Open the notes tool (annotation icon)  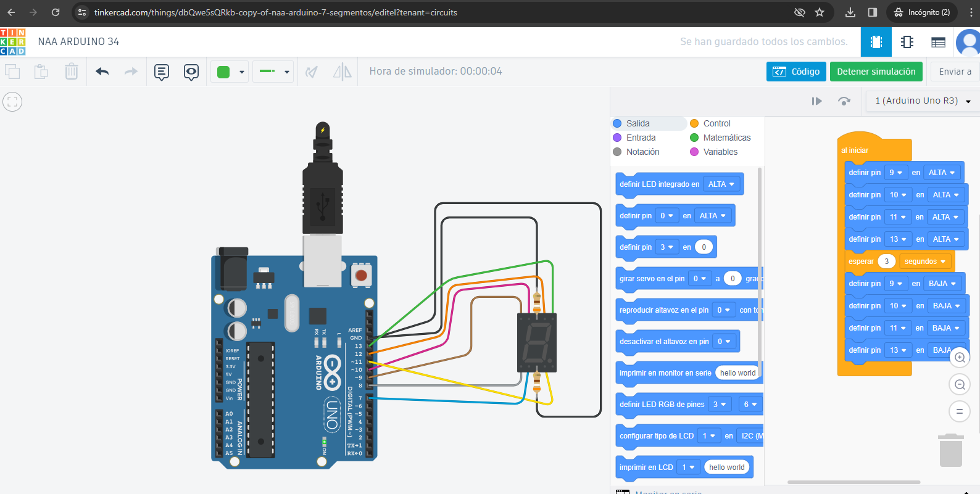coord(162,72)
